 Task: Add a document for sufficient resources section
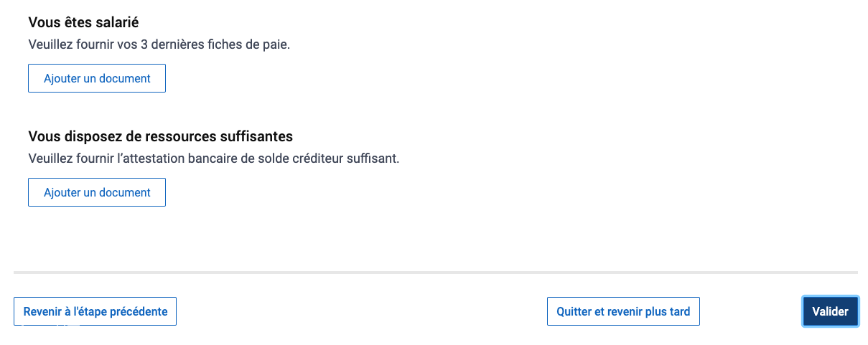[97, 192]
